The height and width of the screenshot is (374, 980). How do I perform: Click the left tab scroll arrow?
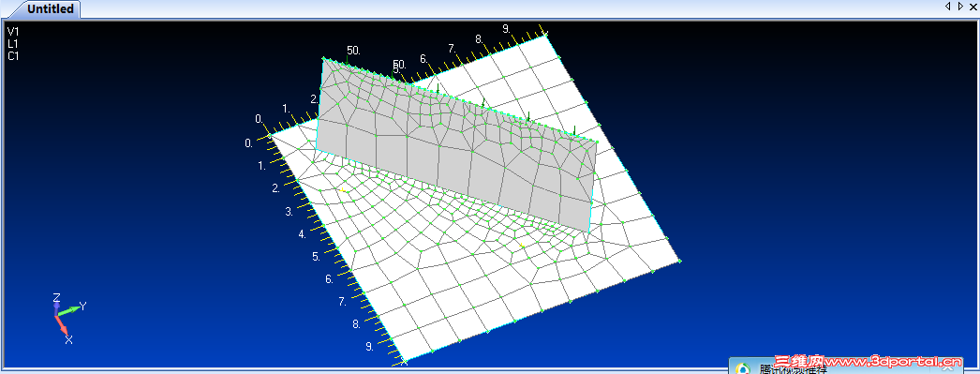click(947, 7)
